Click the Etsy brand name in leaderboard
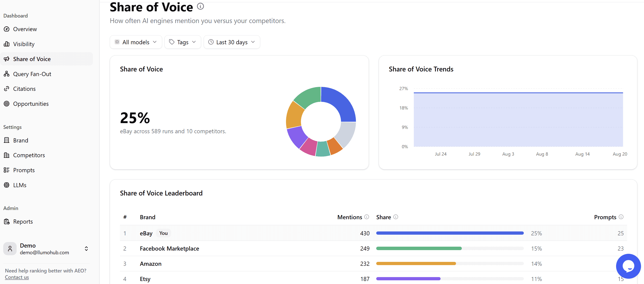The image size is (644, 284). coord(145,279)
